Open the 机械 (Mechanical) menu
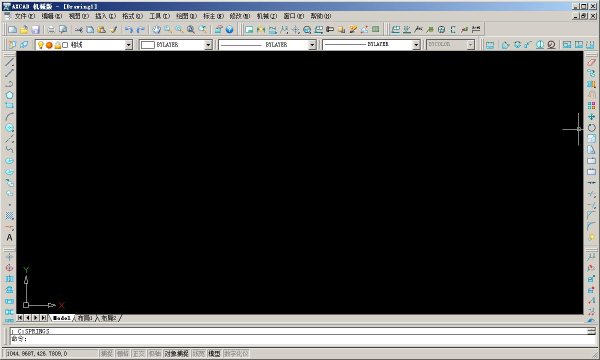 [x=267, y=16]
